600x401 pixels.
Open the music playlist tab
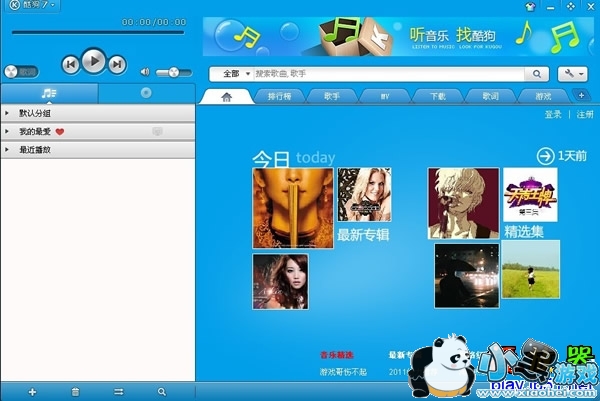click(x=49, y=93)
